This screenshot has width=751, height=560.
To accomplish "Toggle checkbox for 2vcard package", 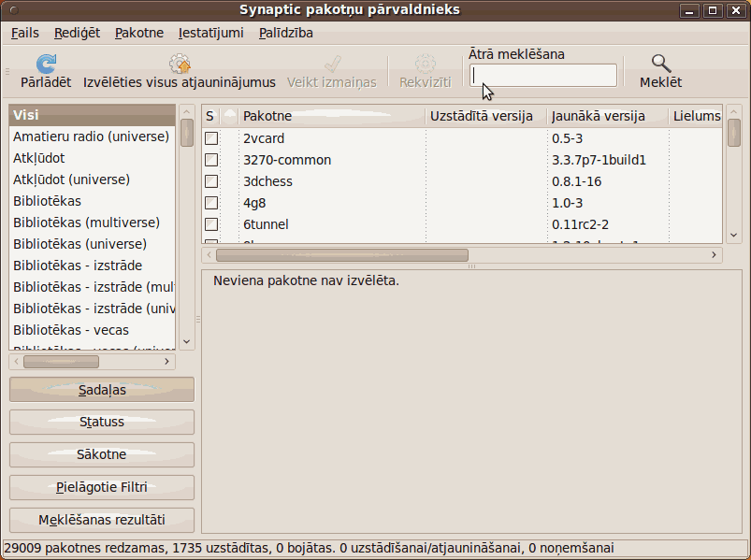I will click(211, 138).
